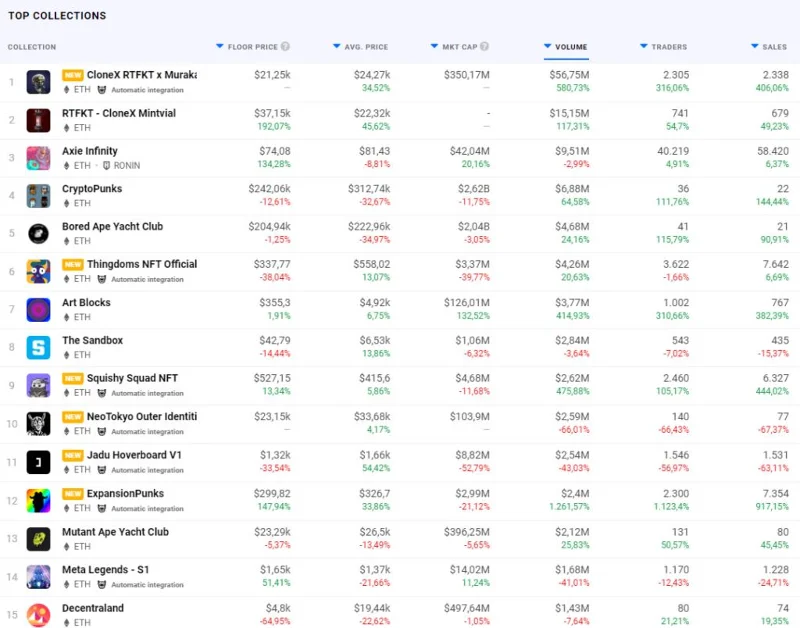Click the $56,75M volume value
The image size is (800, 628).
[x=569, y=75]
